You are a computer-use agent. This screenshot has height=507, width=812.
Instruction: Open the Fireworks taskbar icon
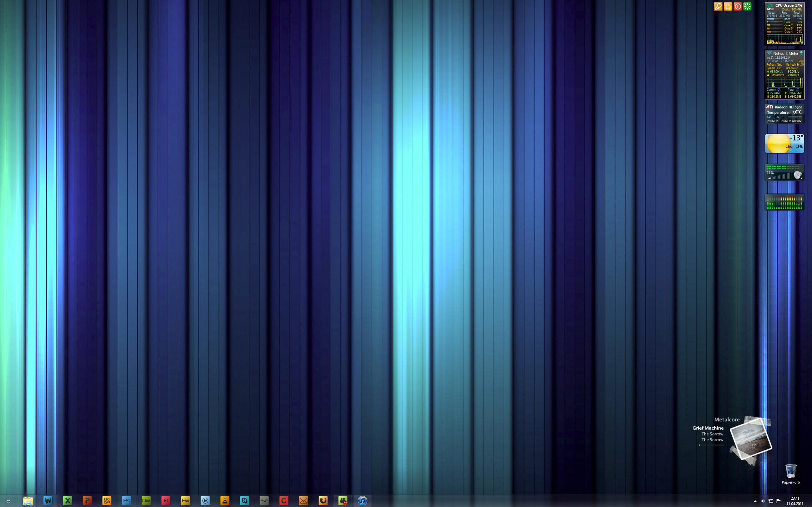[186, 501]
